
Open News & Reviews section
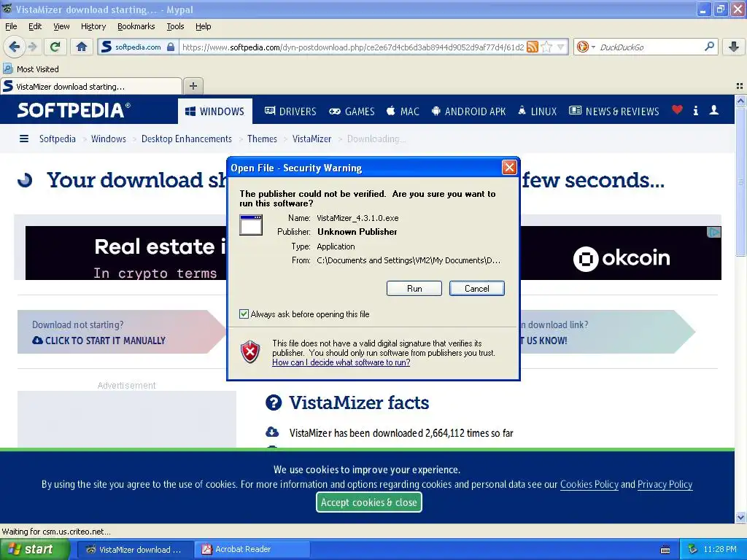coord(614,111)
